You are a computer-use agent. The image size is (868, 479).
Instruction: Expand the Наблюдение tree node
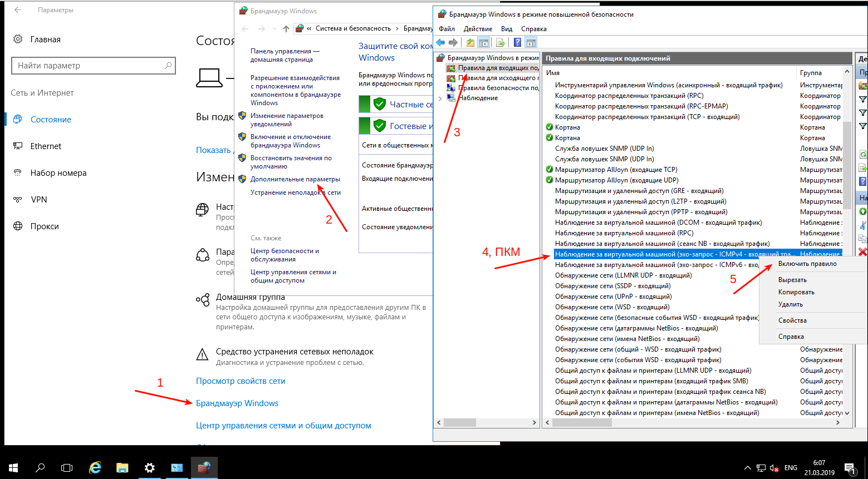click(440, 98)
